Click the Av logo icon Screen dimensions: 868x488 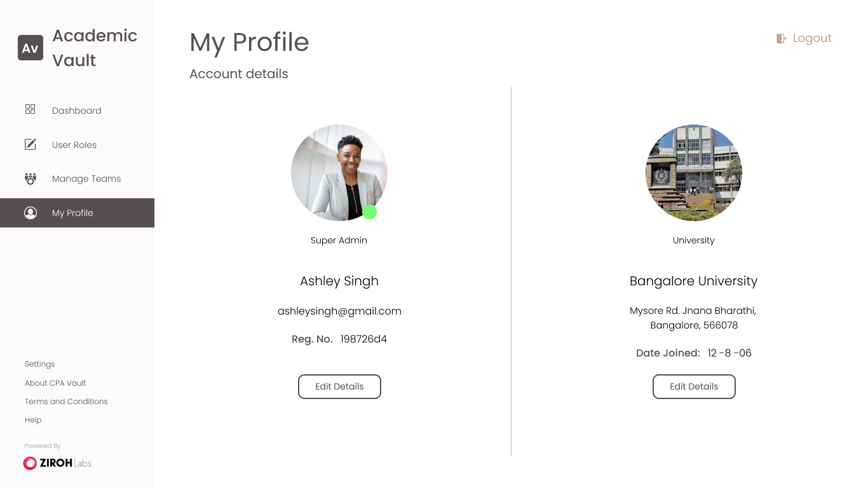click(x=31, y=48)
